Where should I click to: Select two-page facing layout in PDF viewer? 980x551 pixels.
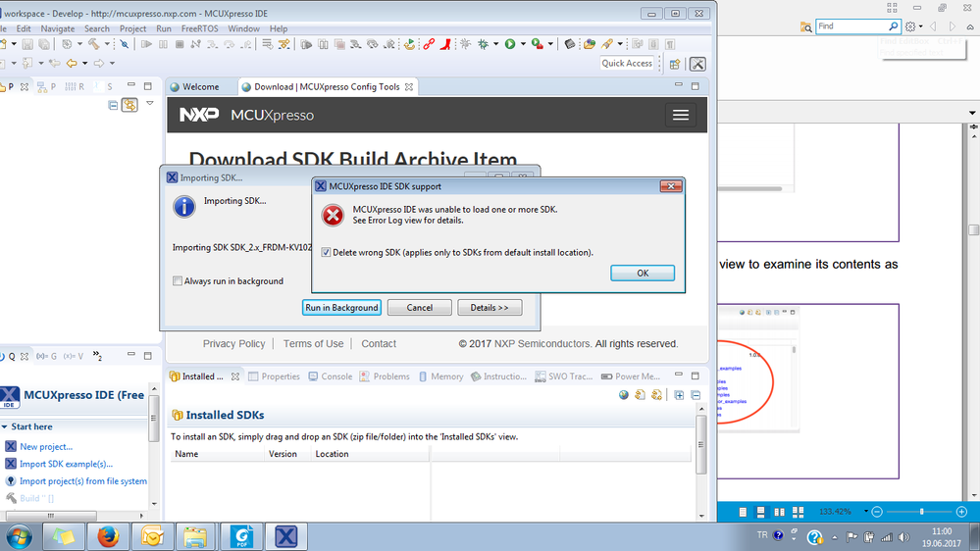point(779,512)
